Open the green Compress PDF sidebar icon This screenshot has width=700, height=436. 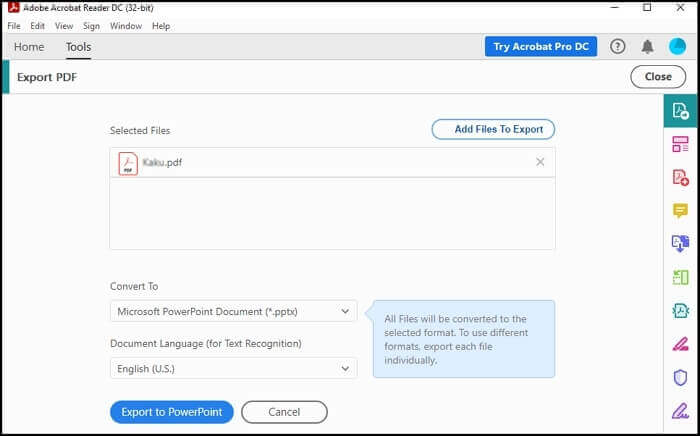[x=681, y=277]
